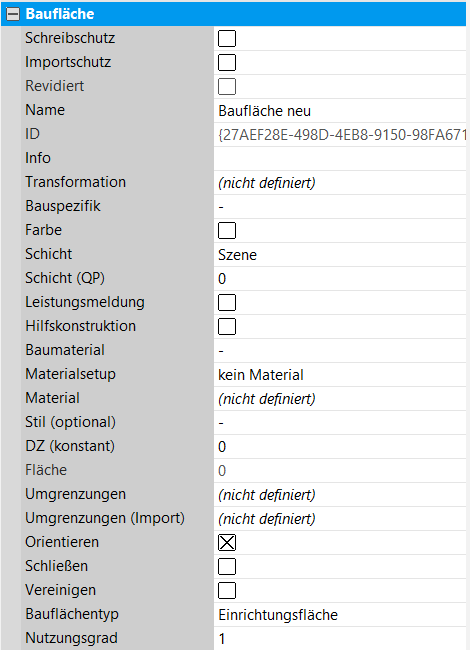
Task: Change the Materialsetup value kein Material
Action: (x=340, y=375)
